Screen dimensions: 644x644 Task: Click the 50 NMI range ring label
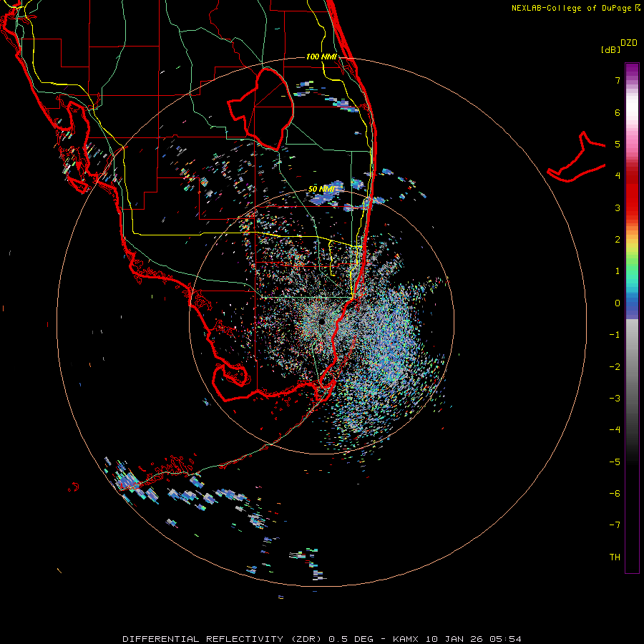tap(321, 189)
